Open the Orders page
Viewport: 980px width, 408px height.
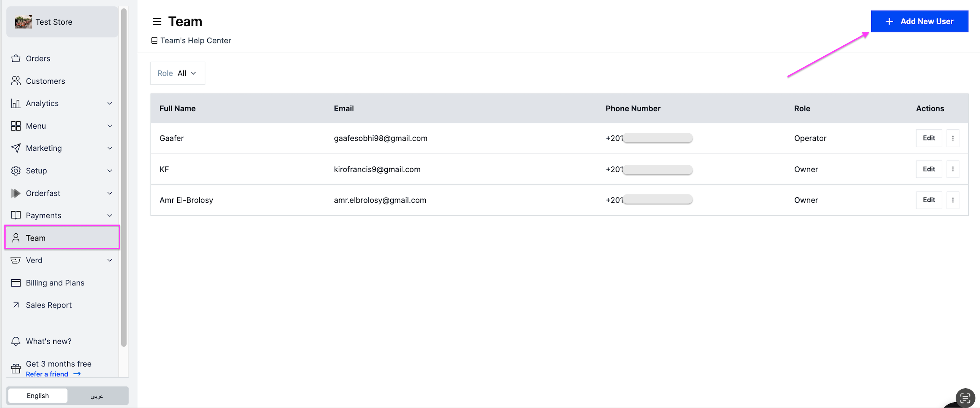(x=62, y=59)
